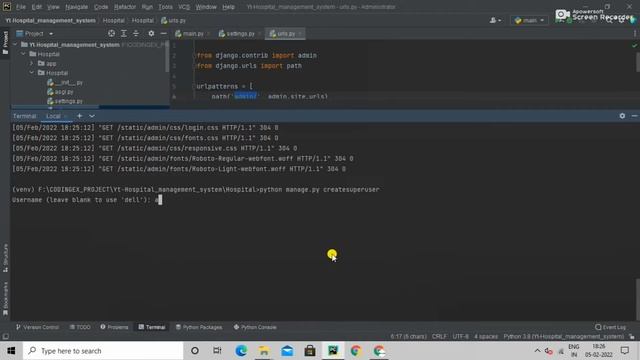Open the user account icon dropdown
640x360 pixels.
click(x=495, y=20)
